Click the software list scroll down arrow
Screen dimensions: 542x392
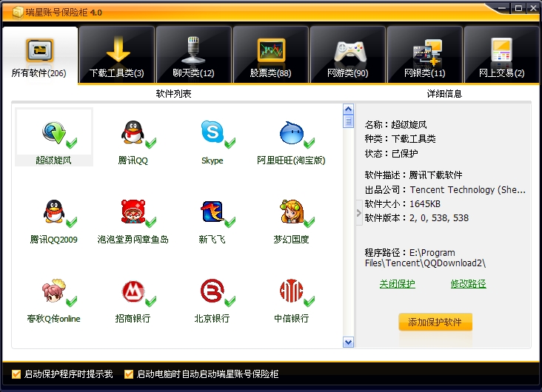349,342
